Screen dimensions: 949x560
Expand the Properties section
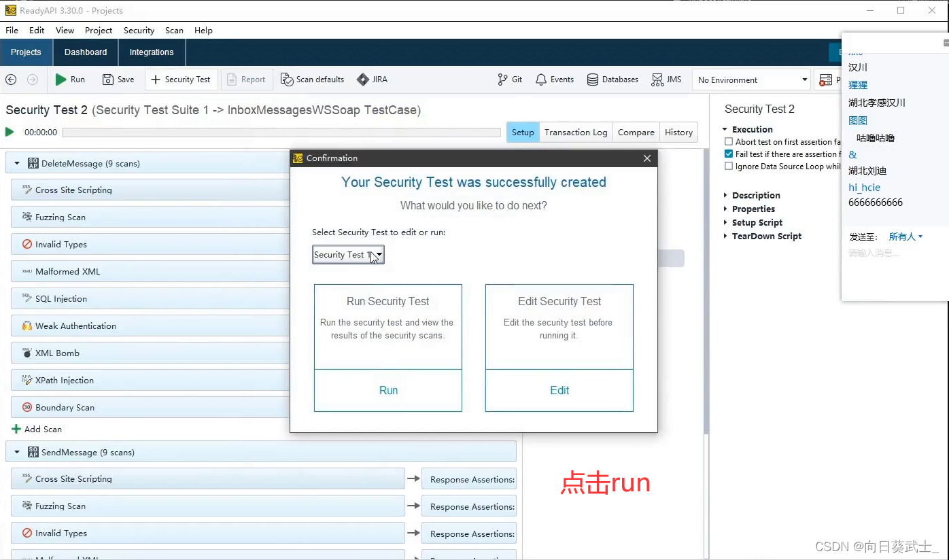point(725,209)
